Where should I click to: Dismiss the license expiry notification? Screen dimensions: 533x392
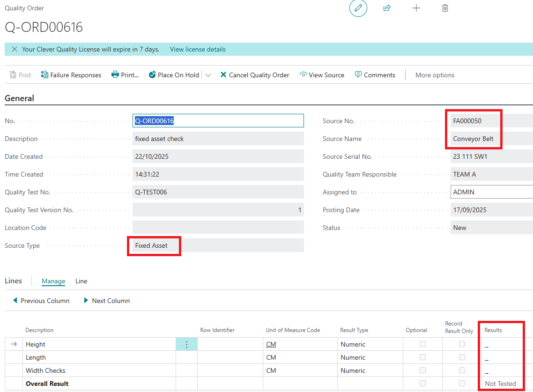point(15,49)
